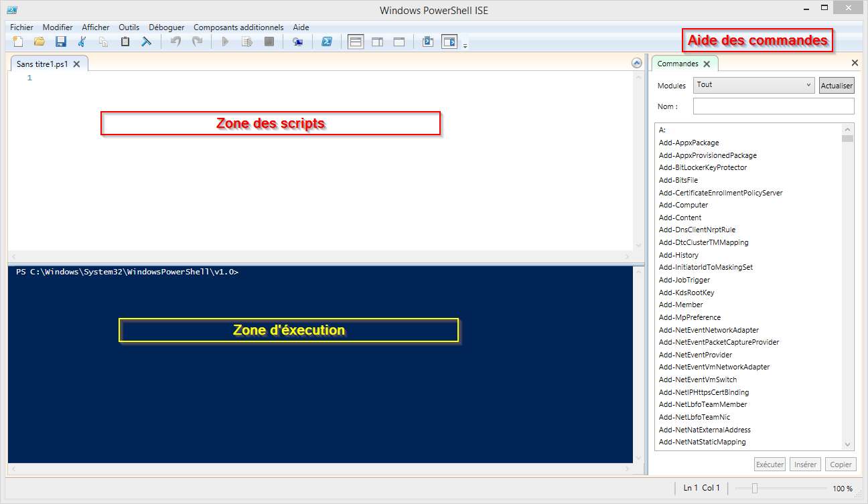Select Add-JobTrigger command
868x504 pixels.
click(684, 280)
